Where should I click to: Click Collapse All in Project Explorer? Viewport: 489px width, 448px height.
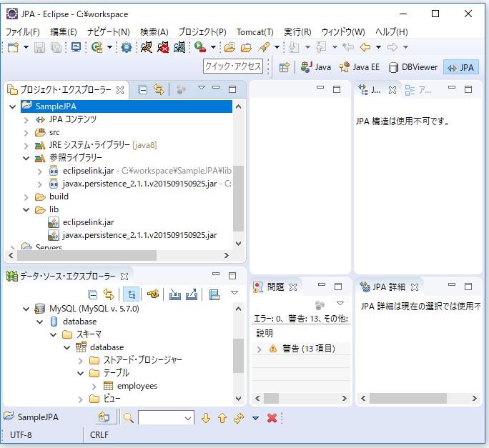tap(143, 89)
